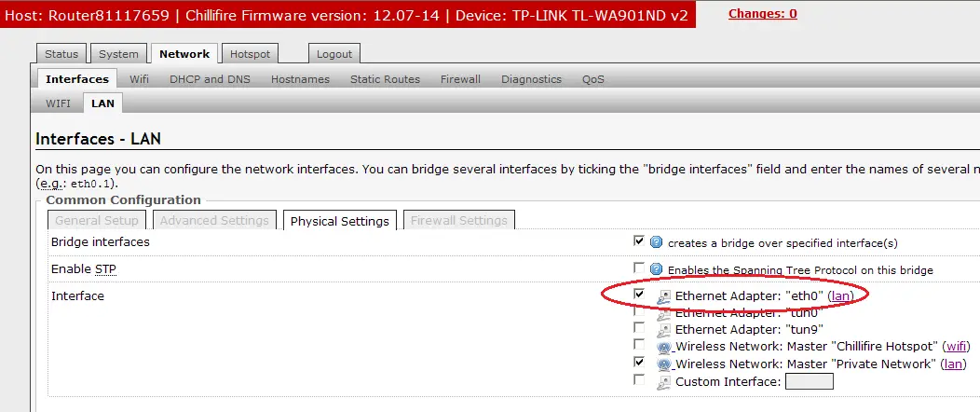This screenshot has height=412, width=980.
Task: Click the Chillifire Hotspot wireless icon
Action: coord(663,347)
